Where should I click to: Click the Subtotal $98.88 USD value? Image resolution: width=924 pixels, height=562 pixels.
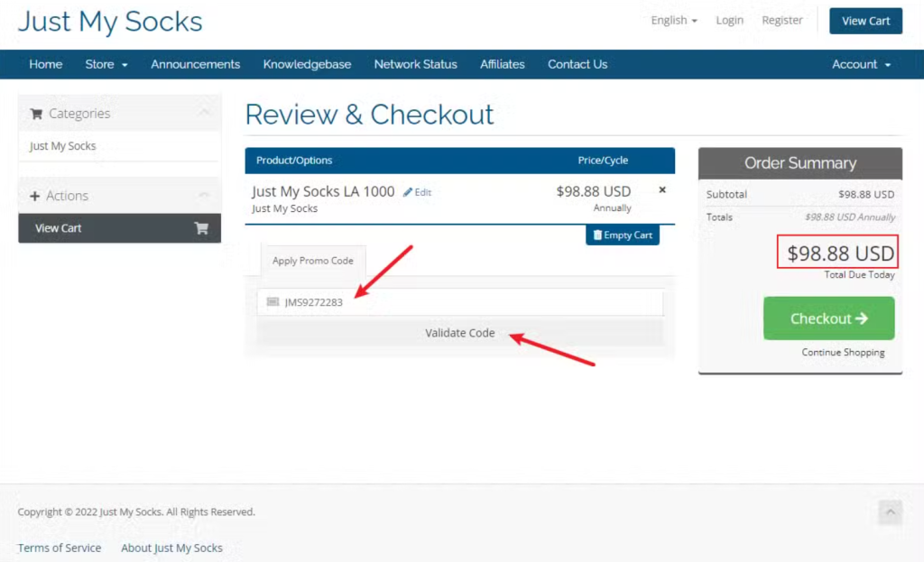(x=866, y=195)
